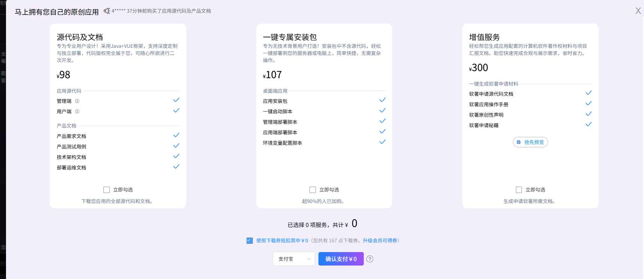This screenshot has width=644, height=279.
Task: Click the checkmark for 环境变量配置脚本
Action: 382,142
